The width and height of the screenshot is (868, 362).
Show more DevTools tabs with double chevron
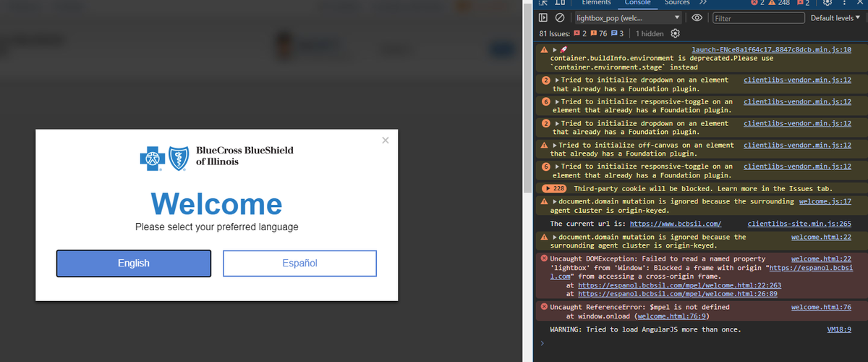(x=702, y=3)
